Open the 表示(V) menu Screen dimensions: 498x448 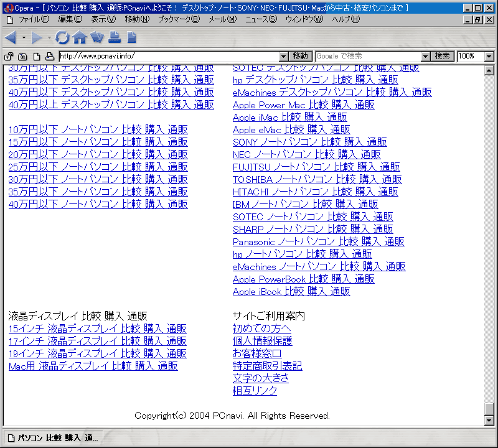click(x=103, y=19)
